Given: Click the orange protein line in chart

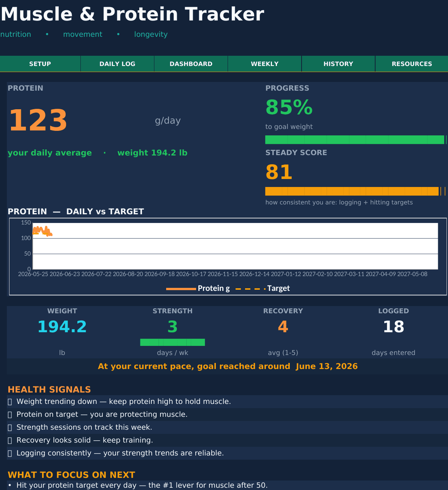Looking at the screenshot, I should 42,231.
